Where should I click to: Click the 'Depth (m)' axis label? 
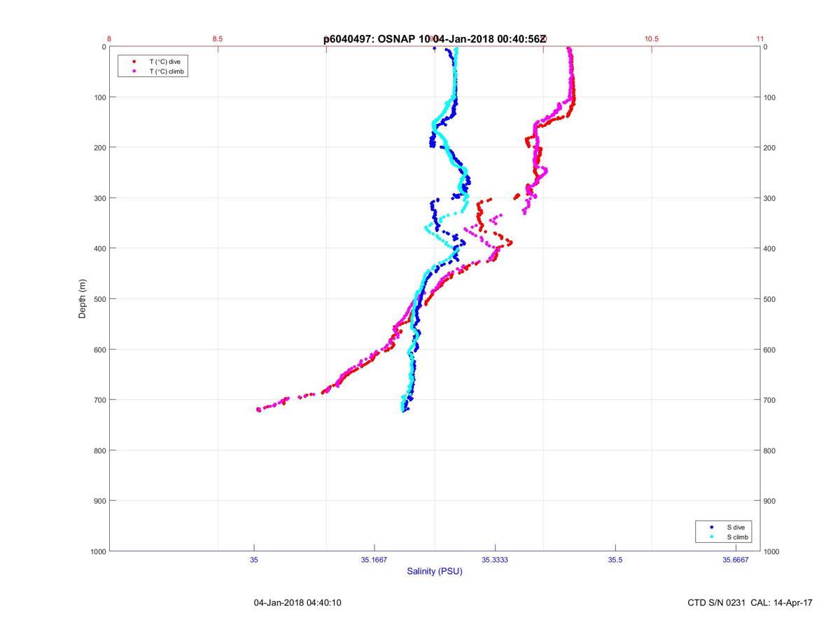click(82, 299)
